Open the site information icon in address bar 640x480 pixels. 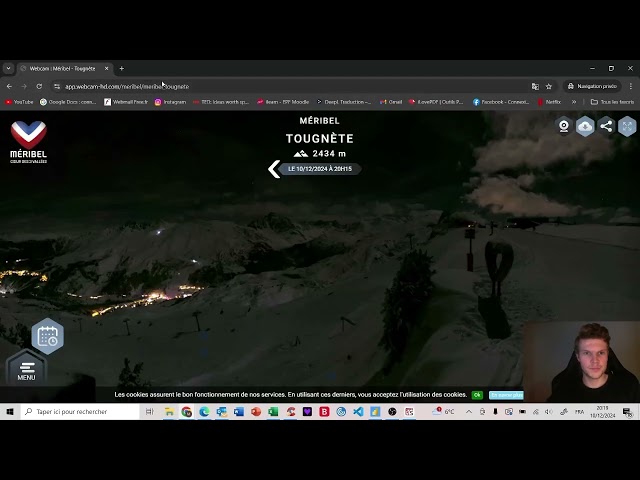(57, 87)
